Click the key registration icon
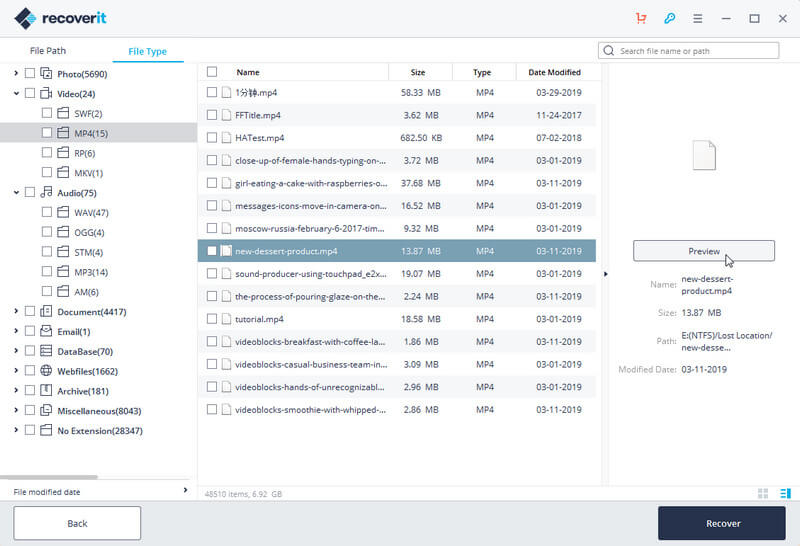800x546 pixels. 669,18
